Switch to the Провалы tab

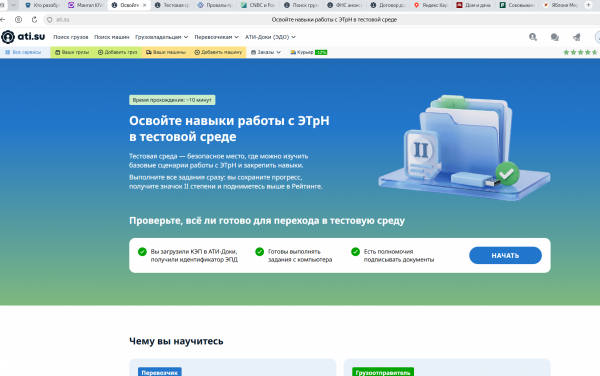tap(215, 5)
